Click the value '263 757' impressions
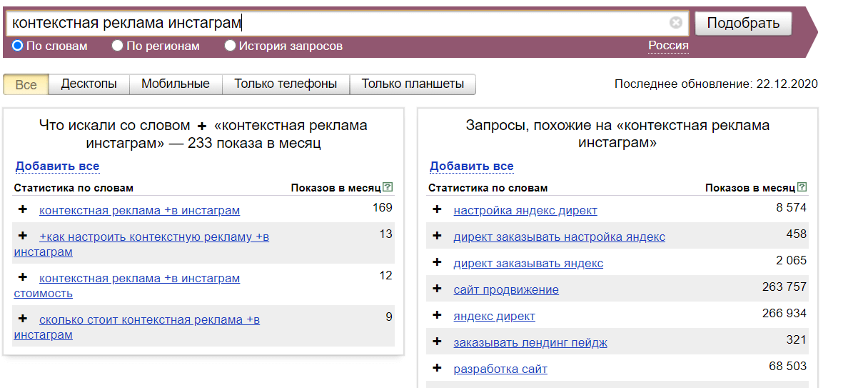 point(784,287)
